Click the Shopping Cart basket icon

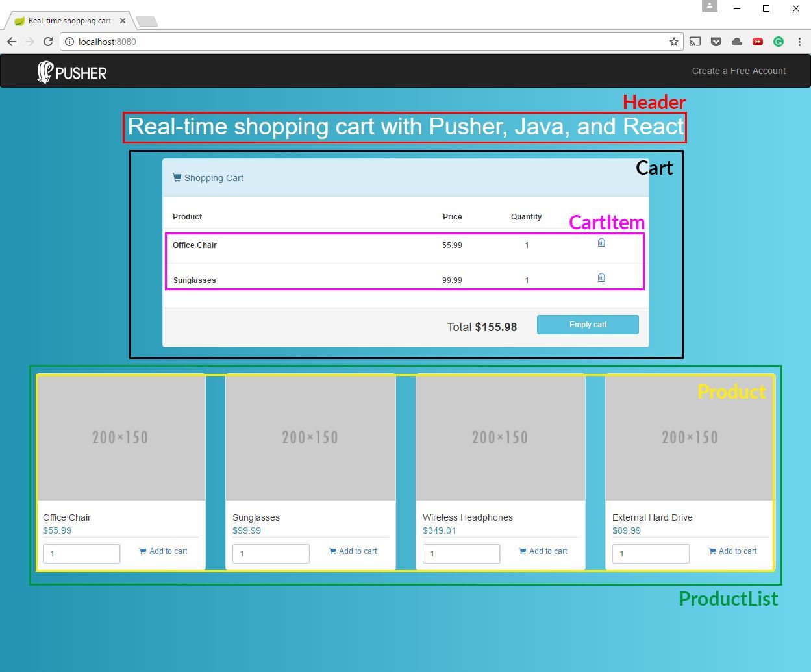click(x=176, y=177)
